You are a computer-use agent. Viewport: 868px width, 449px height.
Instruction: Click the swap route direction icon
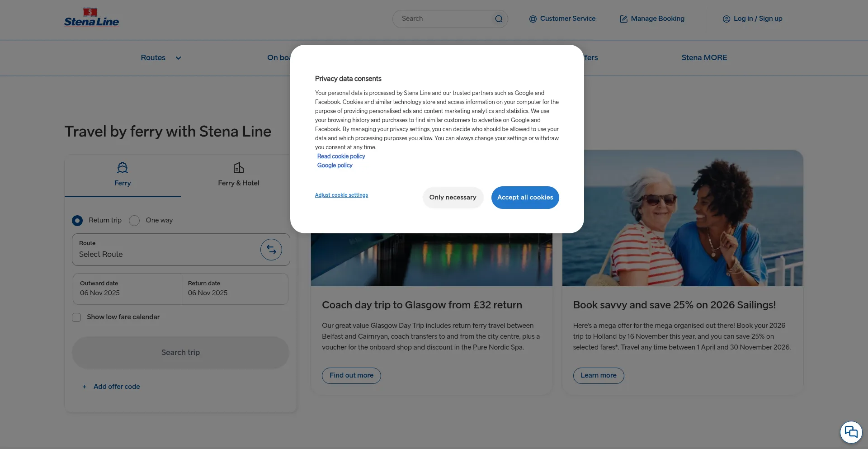271,250
